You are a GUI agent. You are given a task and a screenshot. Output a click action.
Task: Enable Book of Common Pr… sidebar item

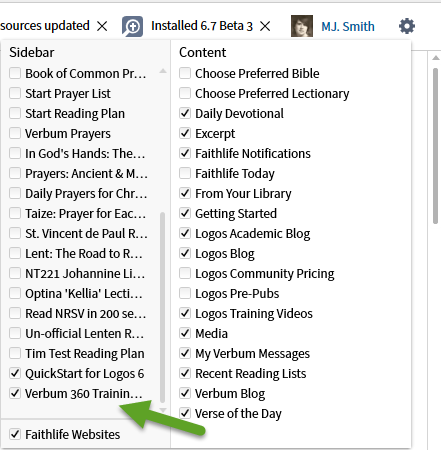(15, 73)
